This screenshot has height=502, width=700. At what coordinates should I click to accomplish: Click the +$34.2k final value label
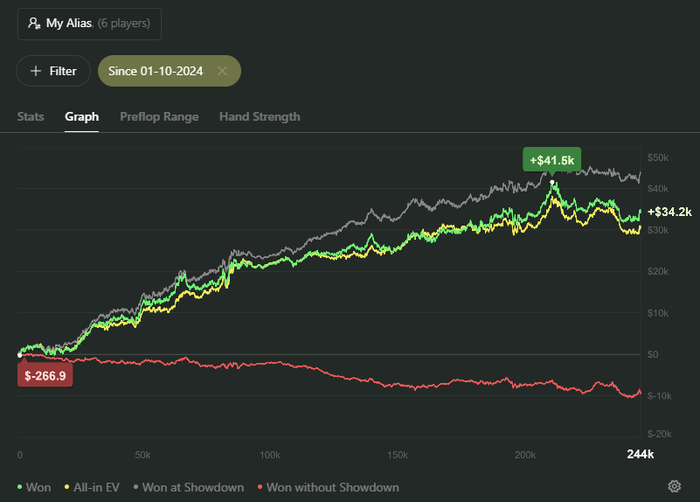pyautogui.click(x=669, y=212)
